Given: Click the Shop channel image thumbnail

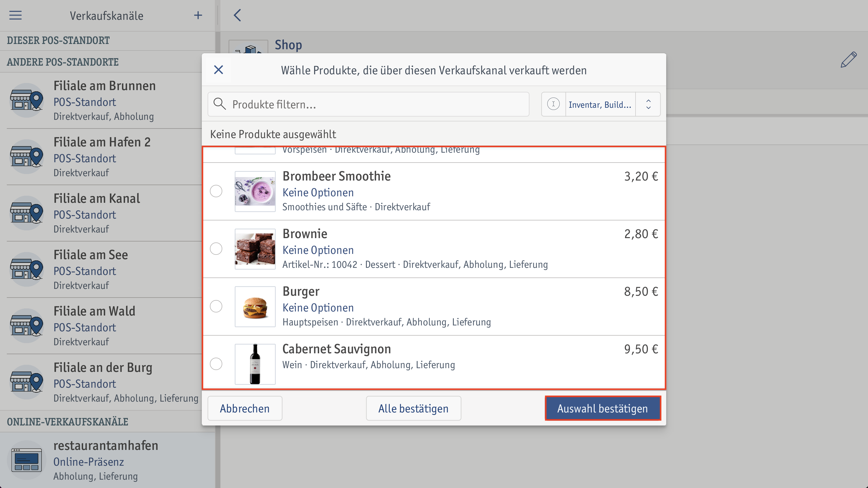Looking at the screenshot, I should 248,46.
